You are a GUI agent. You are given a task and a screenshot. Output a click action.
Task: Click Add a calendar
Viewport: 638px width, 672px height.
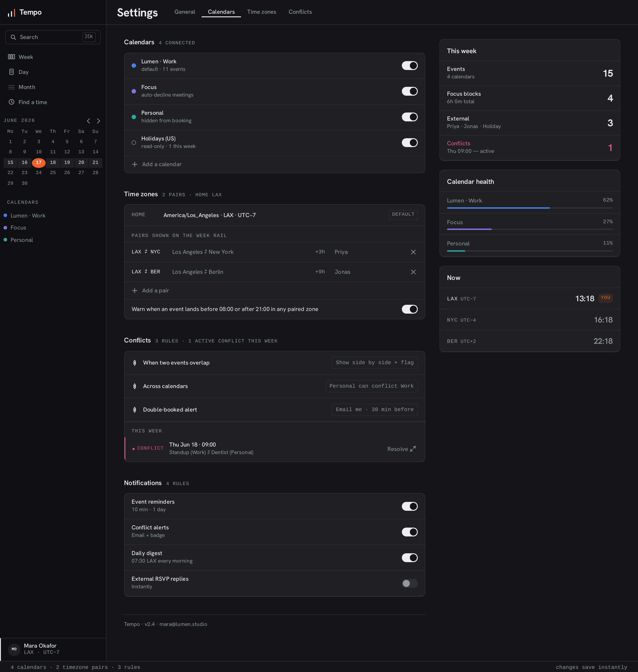[x=274, y=164]
